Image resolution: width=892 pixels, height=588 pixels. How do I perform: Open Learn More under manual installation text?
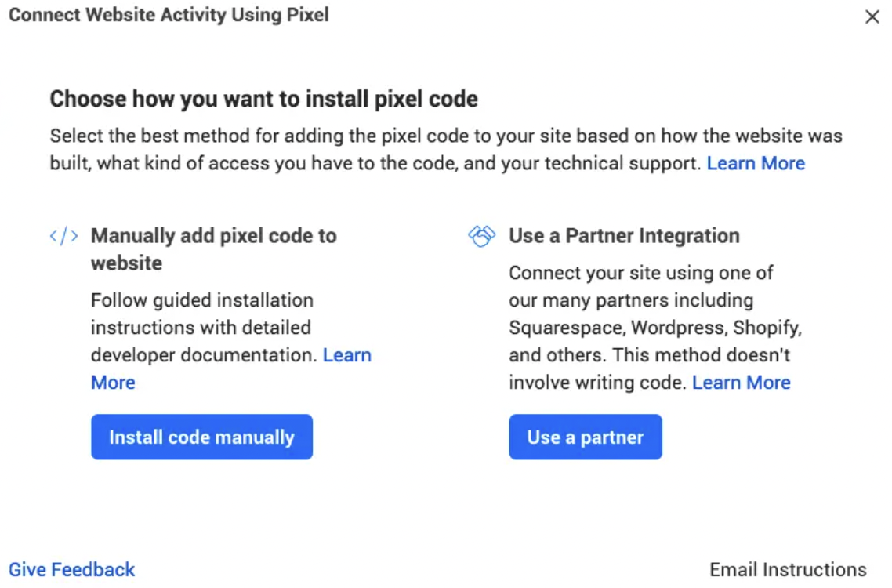coord(346,355)
